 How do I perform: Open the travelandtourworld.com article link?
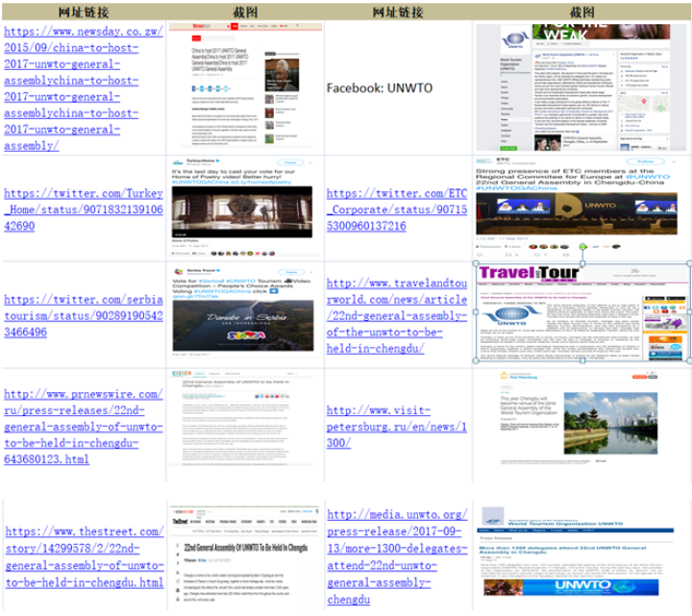397,316
